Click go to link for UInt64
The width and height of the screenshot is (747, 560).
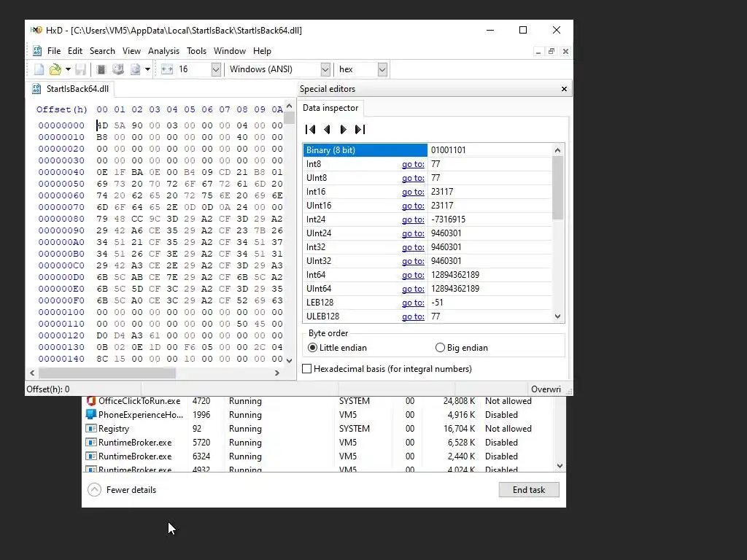(413, 289)
